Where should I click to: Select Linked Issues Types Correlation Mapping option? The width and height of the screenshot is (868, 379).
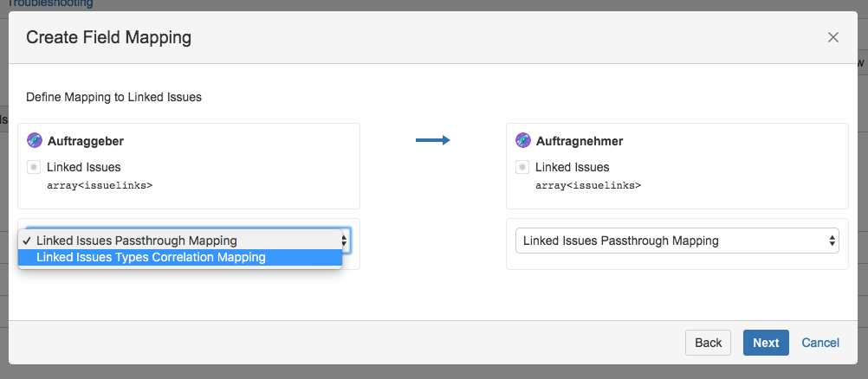(x=151, y=257)
